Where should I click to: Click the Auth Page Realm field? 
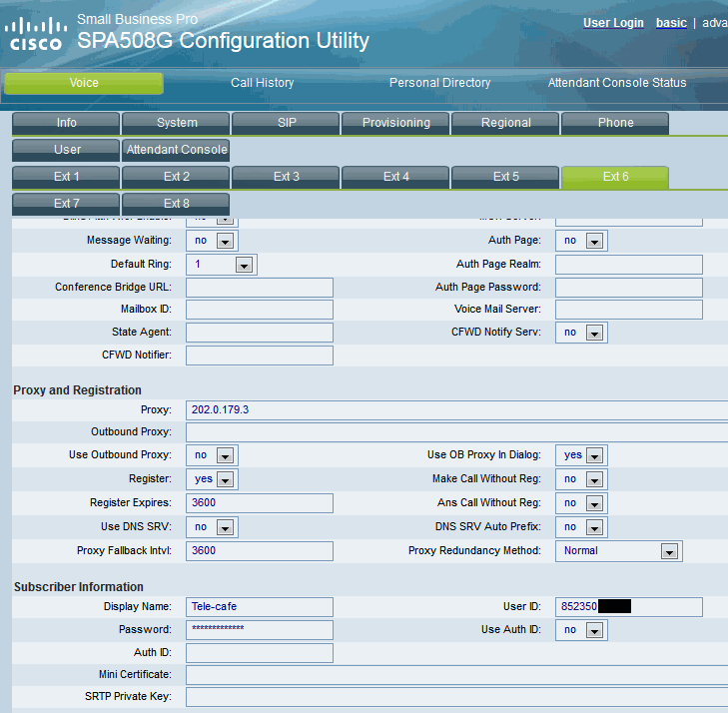tap(629, 265)
